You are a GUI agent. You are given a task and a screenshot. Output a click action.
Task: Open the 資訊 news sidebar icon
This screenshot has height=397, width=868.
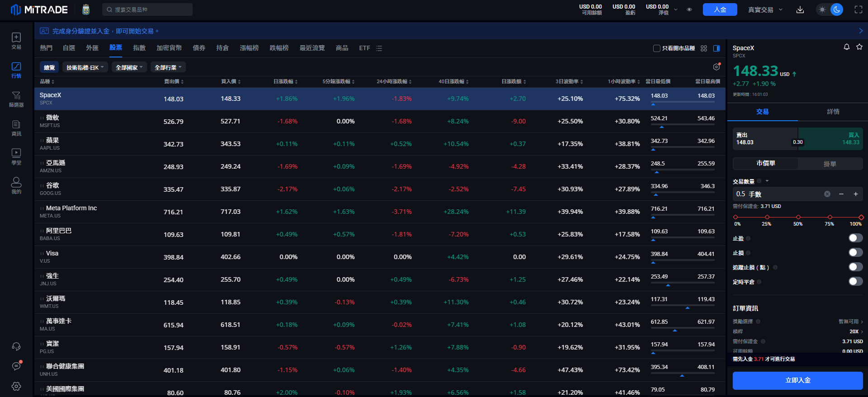tap(16, 128)
